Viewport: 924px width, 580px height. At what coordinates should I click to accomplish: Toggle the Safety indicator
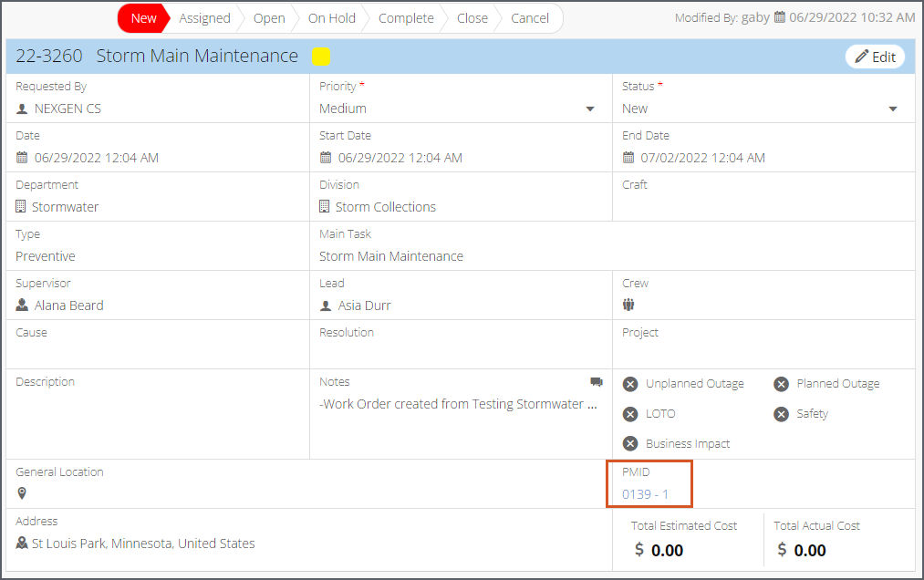pyautogui.click(x=782, y=414)
